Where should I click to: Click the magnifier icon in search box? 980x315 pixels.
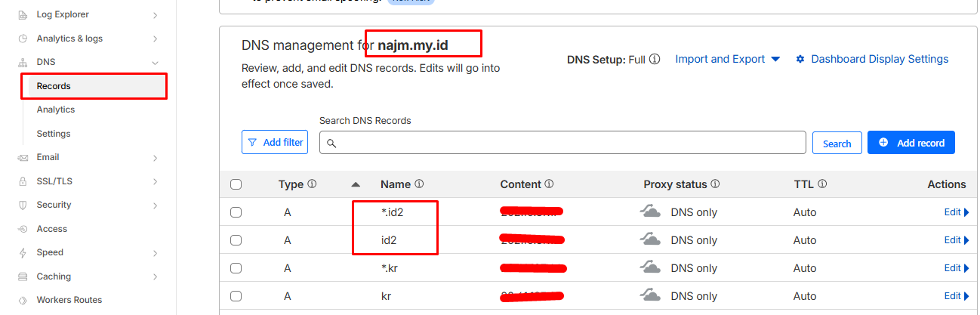(331, 144)
